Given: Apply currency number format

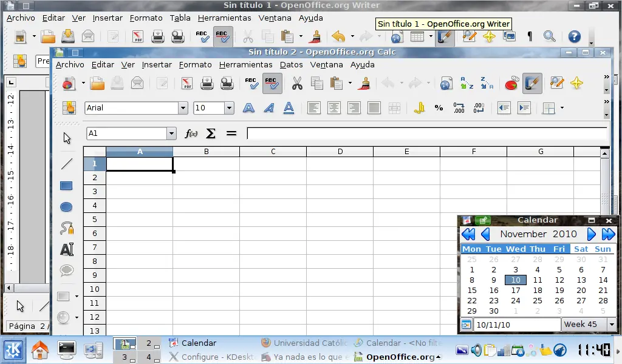Looking at the screenshot, I should pos(419,108).
